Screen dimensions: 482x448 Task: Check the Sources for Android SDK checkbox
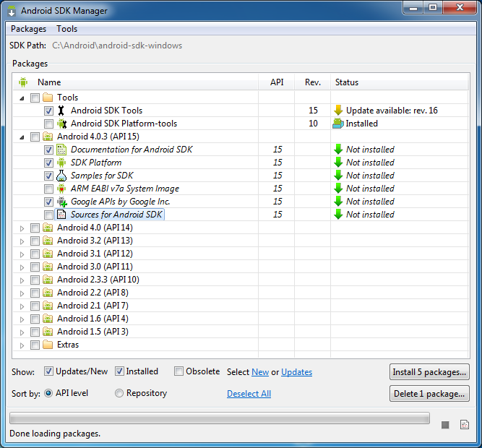(48, 215)
